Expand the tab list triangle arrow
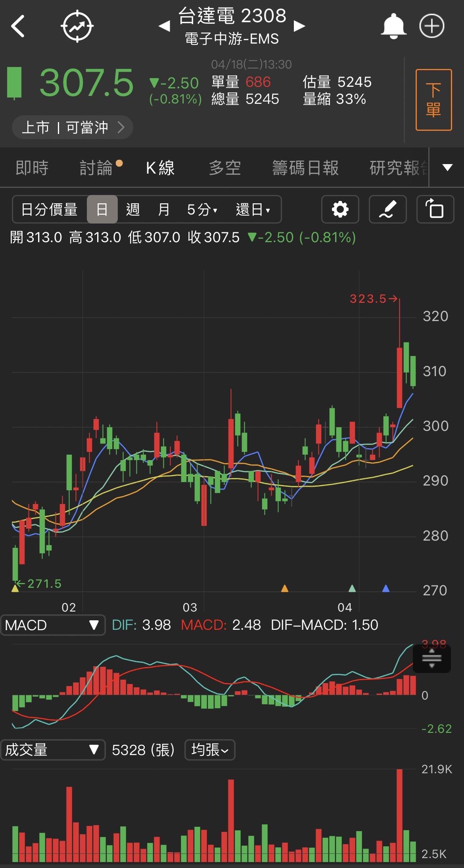 (447, 167)
